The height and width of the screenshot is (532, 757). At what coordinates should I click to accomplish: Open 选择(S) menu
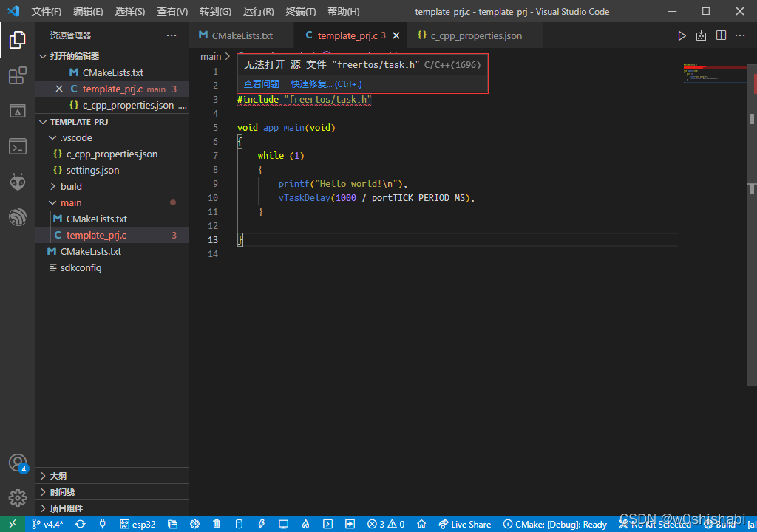click(130, 12)
